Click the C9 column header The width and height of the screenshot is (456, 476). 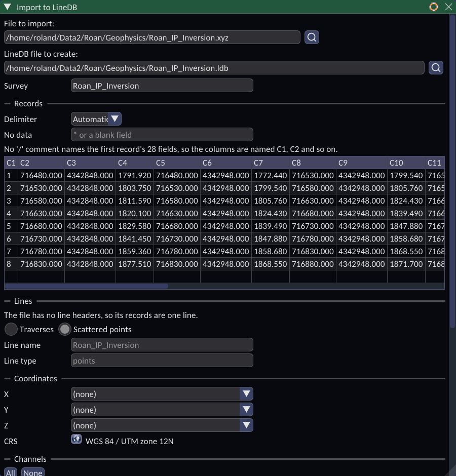[362, 163]
